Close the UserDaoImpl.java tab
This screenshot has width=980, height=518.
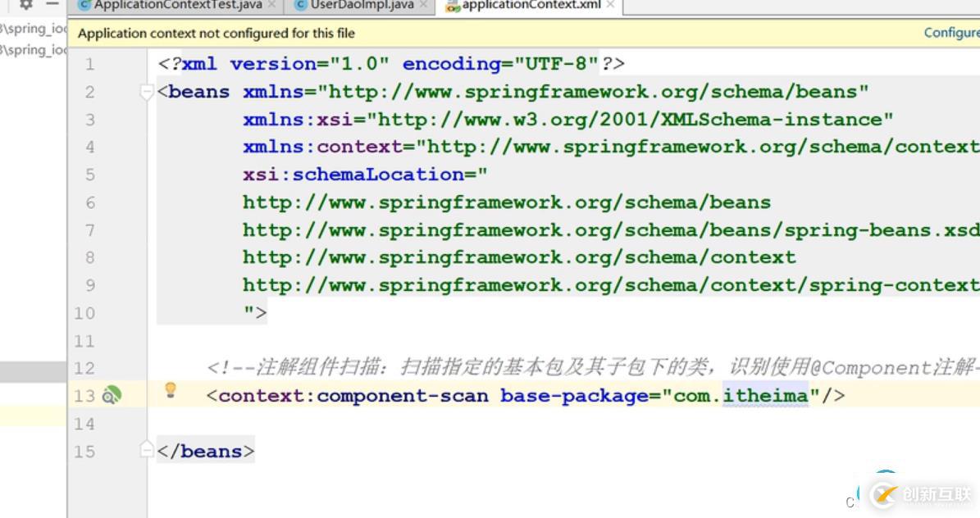(424, 5)
